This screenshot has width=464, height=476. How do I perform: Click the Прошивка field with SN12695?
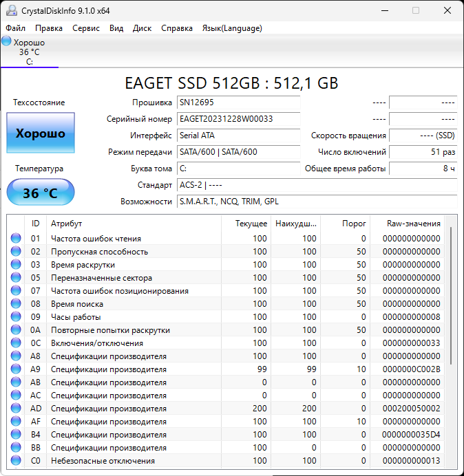(238, 102)
